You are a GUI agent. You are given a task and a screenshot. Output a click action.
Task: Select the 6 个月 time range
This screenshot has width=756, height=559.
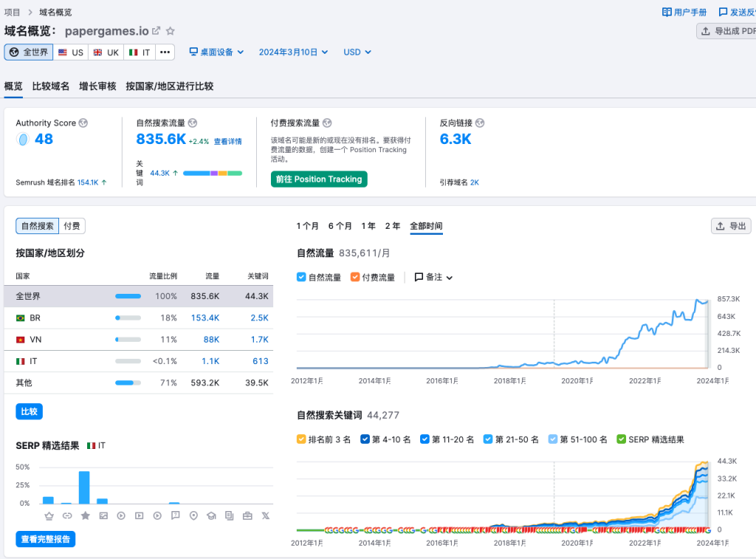pos(340,226)
